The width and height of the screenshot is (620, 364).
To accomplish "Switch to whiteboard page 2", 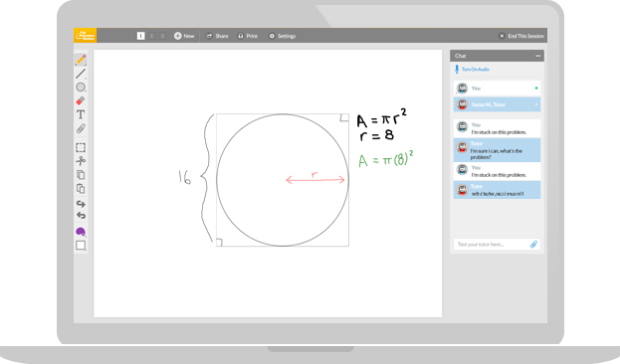I will (x=151, y=36).
